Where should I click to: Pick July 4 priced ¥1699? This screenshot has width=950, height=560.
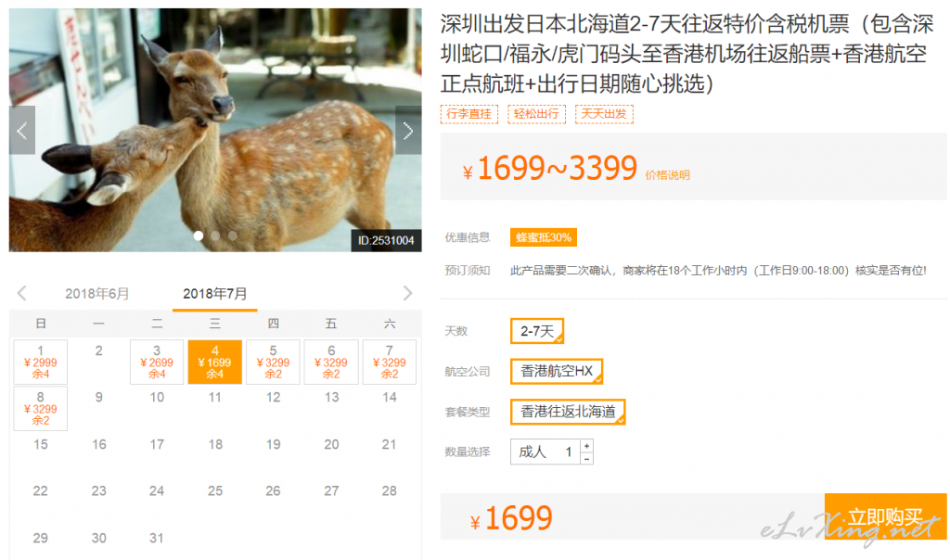(x=215, y=362)
